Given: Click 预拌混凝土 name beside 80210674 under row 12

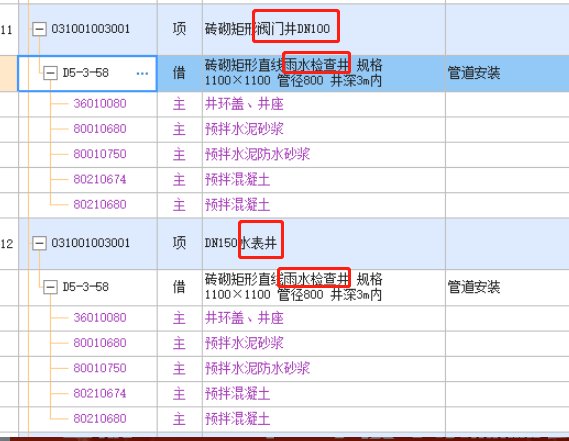Looking at the screenshot, I should coord(238,394).
